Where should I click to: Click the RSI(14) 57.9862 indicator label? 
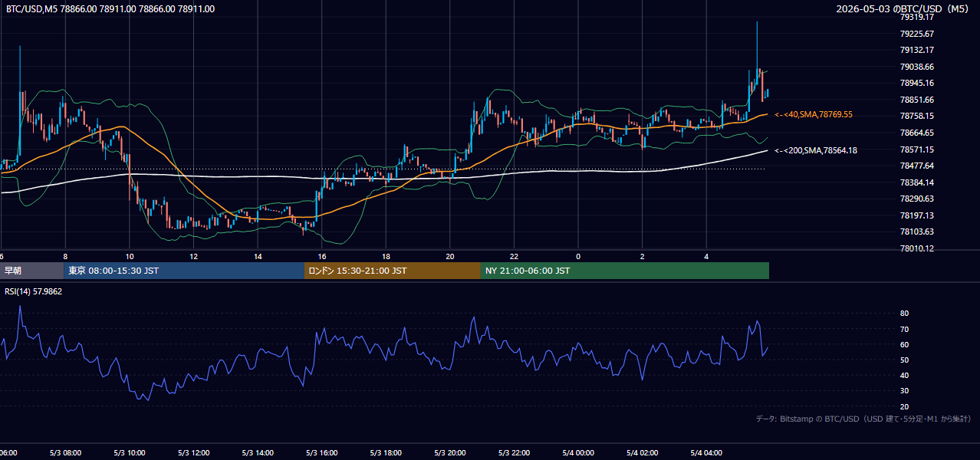pyautogui.click(x=34, y=291)
